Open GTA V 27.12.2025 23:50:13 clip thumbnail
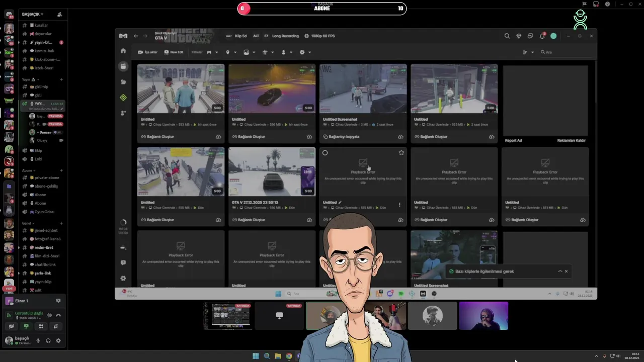The image size is (644, 362). pos(272,171)
